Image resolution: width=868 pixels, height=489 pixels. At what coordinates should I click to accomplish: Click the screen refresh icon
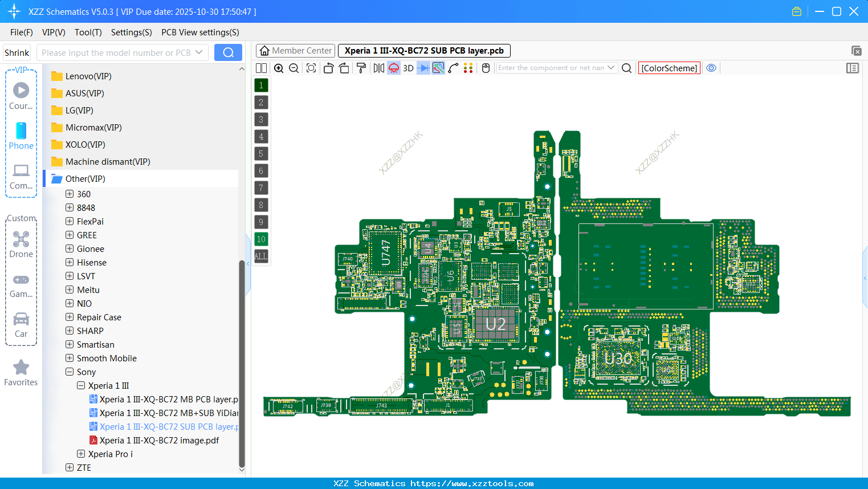311,68
